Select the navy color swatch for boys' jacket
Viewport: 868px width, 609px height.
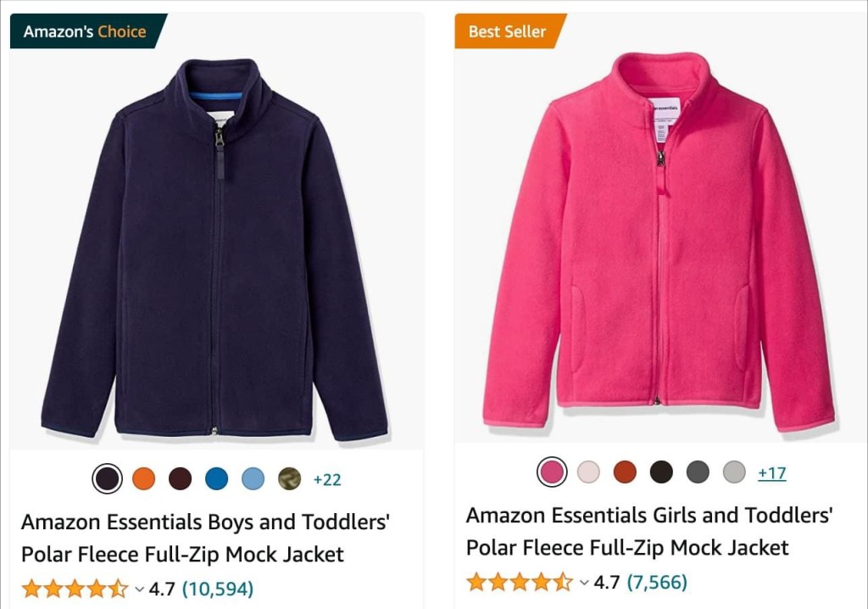click(108, 479)
